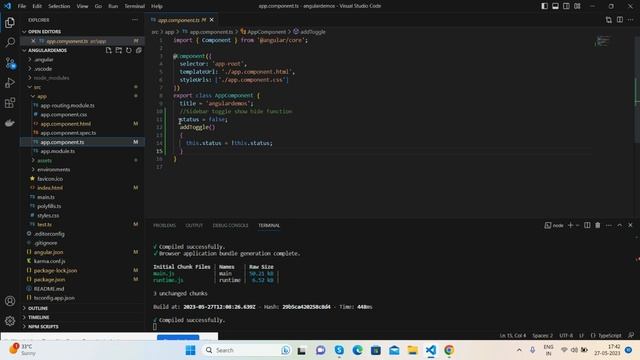The width and height of the screenshot is (640, 360).
Task: Expand the Timeline section
Action: [38, 317]
